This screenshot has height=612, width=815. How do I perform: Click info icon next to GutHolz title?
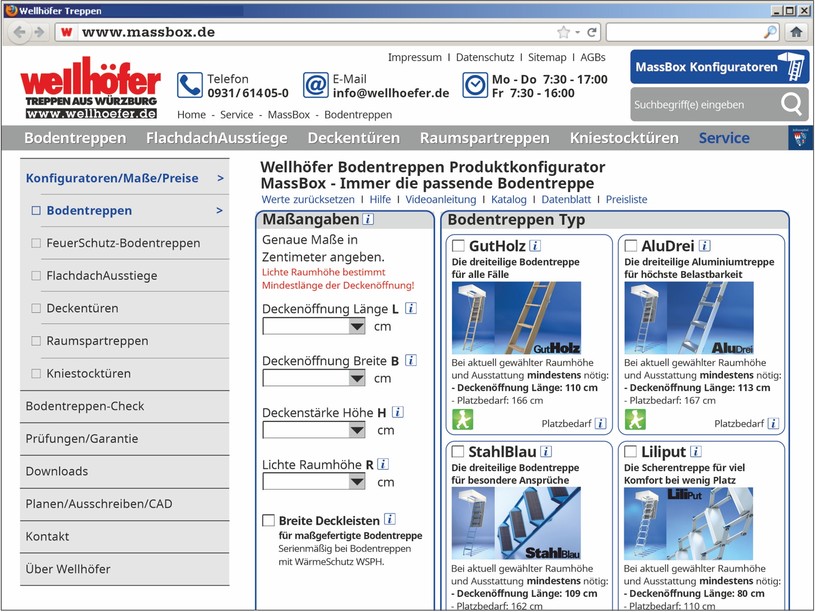pos(535,245)
